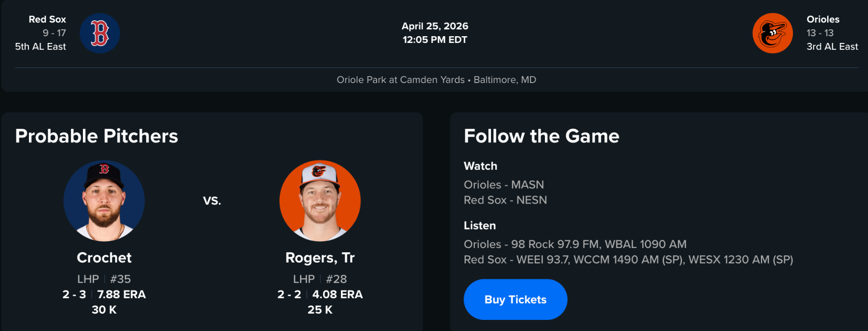Click the Probable Pitchers heading
This screenshot has height=331, width=868.
[96, 136]
